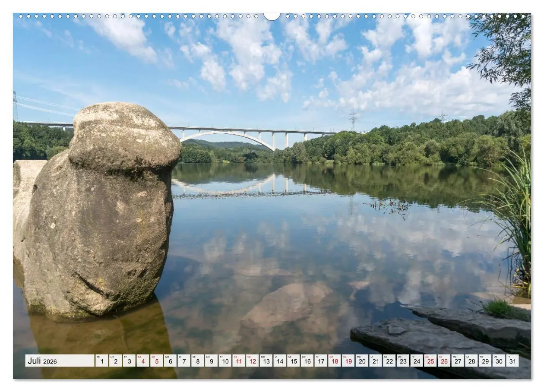The height and width of the screenshot is (392, 544).
Task: Click the Juli 2026 month label
Action: (42, 361)
